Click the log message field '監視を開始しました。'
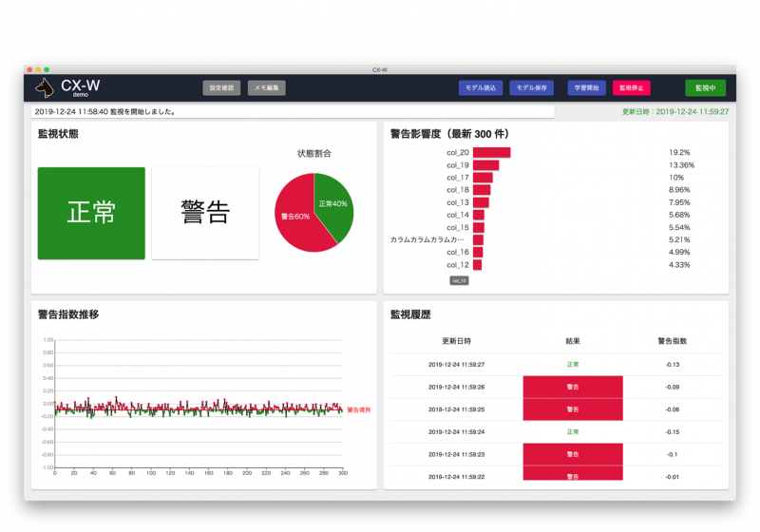This screenshot has width=760, height=532. [x=293, y=112]
